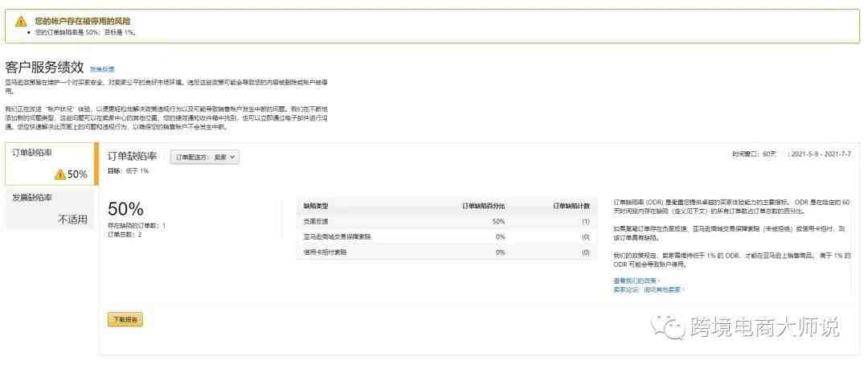Click the 订单缺陷计数 column header
This screenshot has height=365, width=868.
571,206
